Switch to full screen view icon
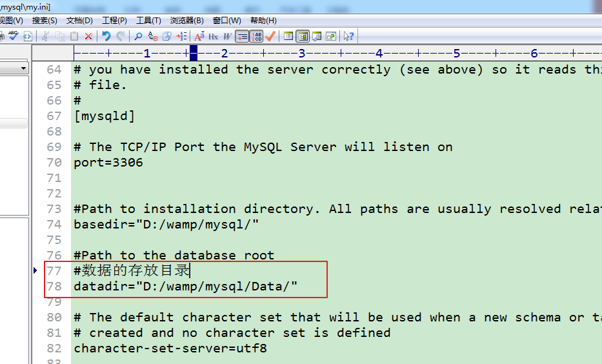Viewport: 602px width, 364px height. coord(331,36)
